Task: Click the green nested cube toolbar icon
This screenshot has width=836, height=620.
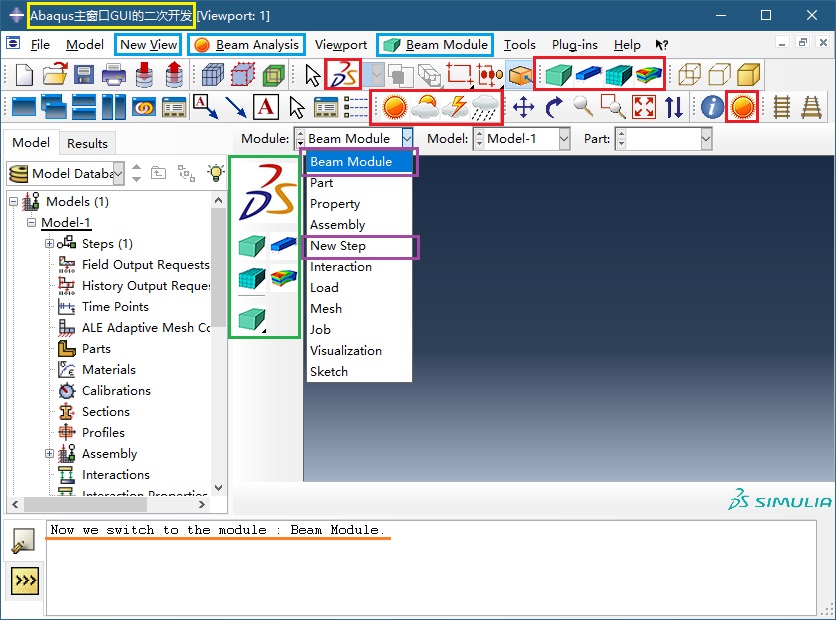Action: coord(274,75)
